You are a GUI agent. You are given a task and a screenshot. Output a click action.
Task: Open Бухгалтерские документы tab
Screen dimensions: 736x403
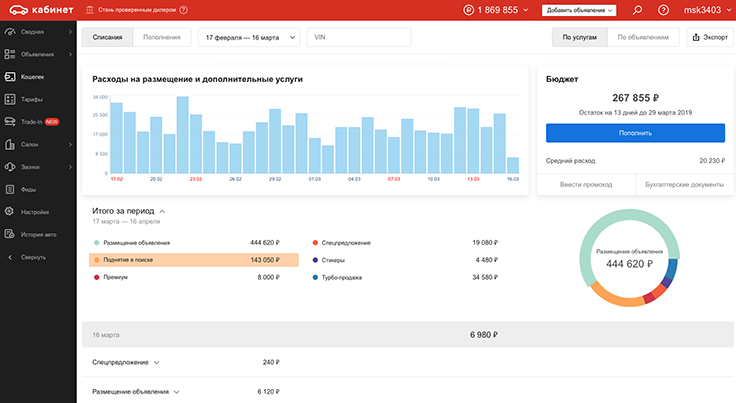point(684,184)
